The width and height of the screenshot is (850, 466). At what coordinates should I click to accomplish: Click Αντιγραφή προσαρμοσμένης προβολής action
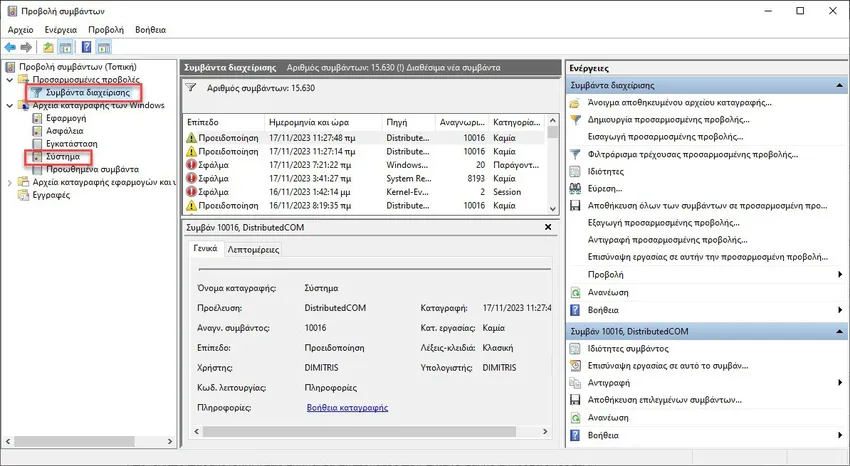pos(668,240)
